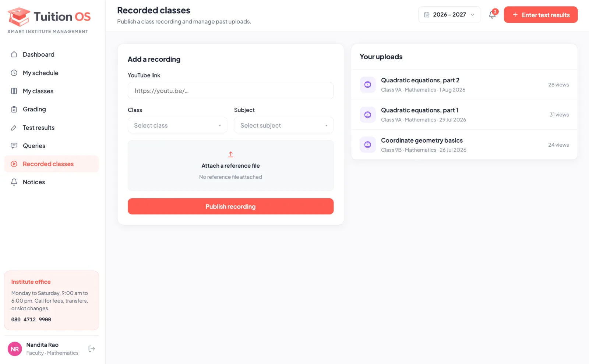Click the 31 views count

coord(559,115)
